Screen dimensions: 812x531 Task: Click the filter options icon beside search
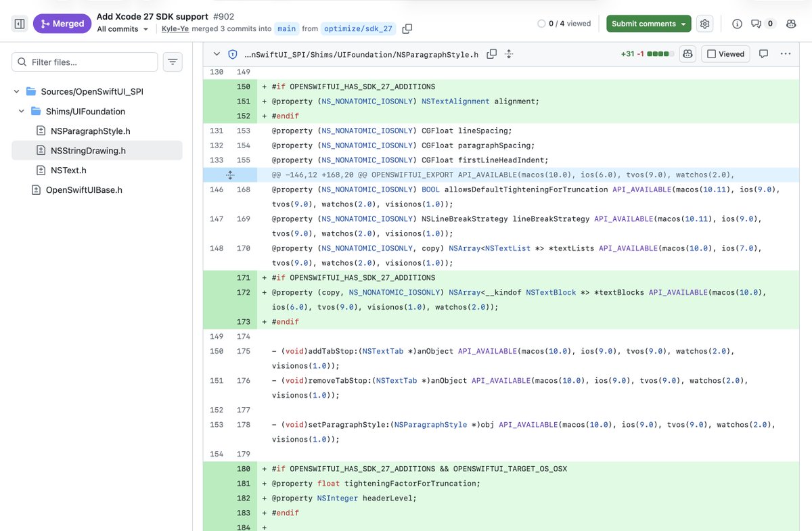click(x=173, y=62)
